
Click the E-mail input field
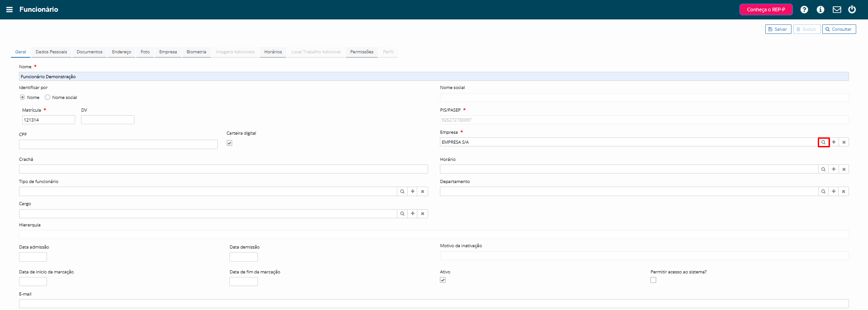click(x=434, y=304)
